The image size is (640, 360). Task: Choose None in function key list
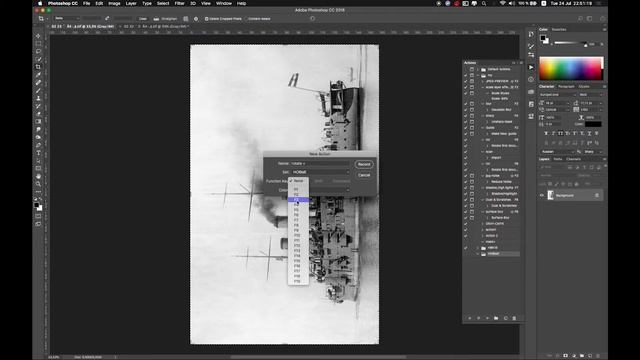(298, 180)
